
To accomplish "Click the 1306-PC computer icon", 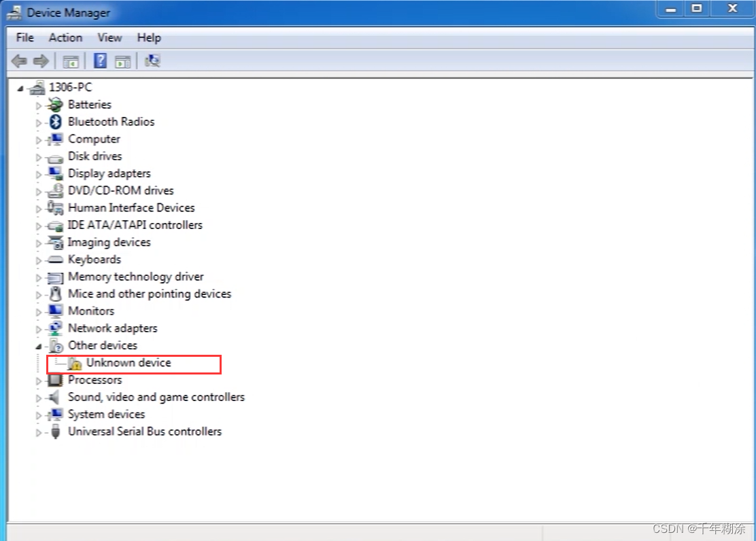I will pos(37,87).
